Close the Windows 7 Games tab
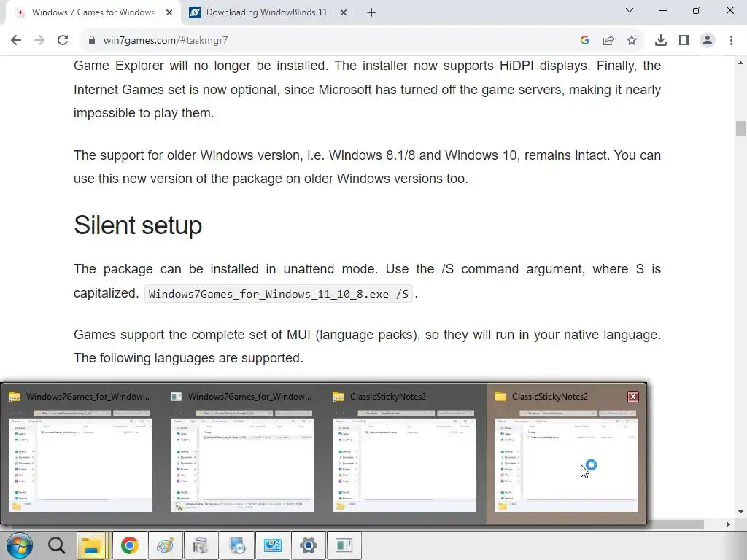Screen dimensions: 747x560 (x=169, y=12)
